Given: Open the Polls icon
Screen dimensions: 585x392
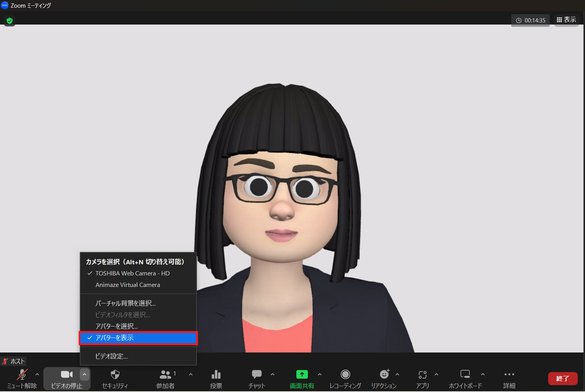Looking at the screenshot, I should point(216,378).
